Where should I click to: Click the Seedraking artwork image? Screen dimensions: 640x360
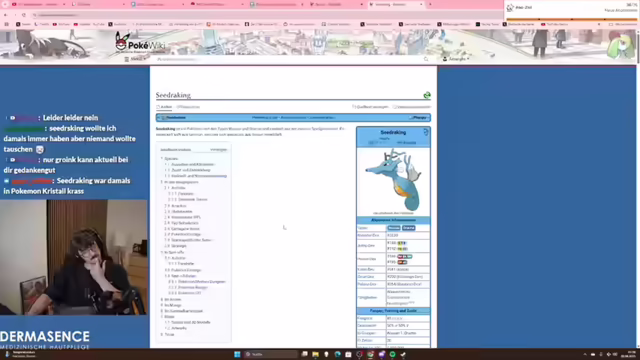tap(393, 180)
